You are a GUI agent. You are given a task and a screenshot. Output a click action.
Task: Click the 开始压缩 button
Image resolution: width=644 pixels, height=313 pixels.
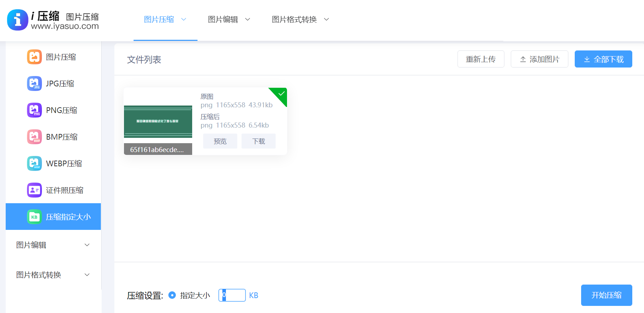click(x=606, y=295)
